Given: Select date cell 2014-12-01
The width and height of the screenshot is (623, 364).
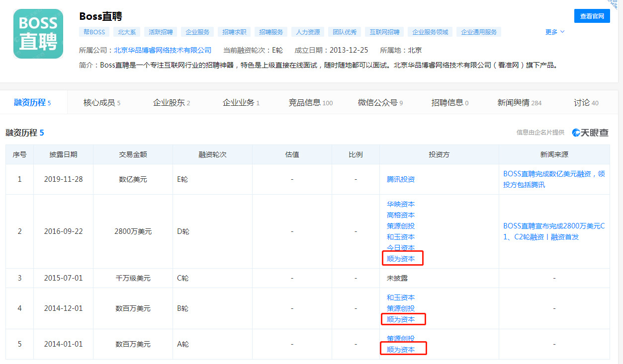Looking at the screenshot, I should click(63, 308).
